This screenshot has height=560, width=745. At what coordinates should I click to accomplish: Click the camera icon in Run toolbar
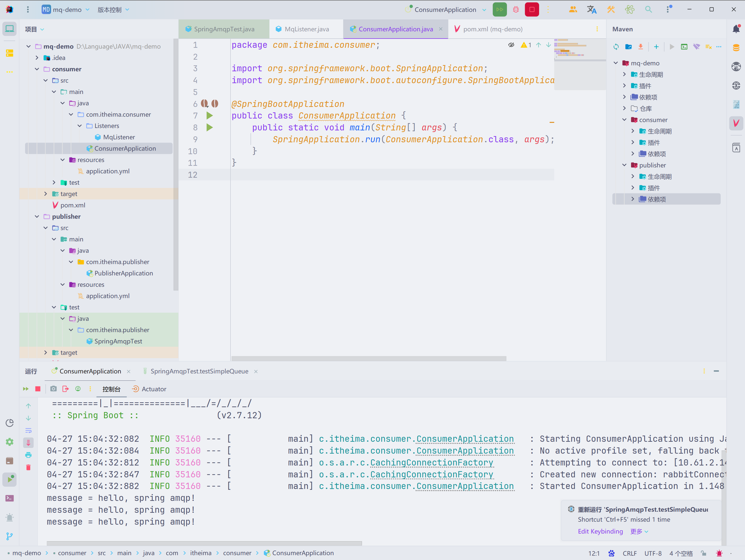pyautogui.click(x=53, y=389)
